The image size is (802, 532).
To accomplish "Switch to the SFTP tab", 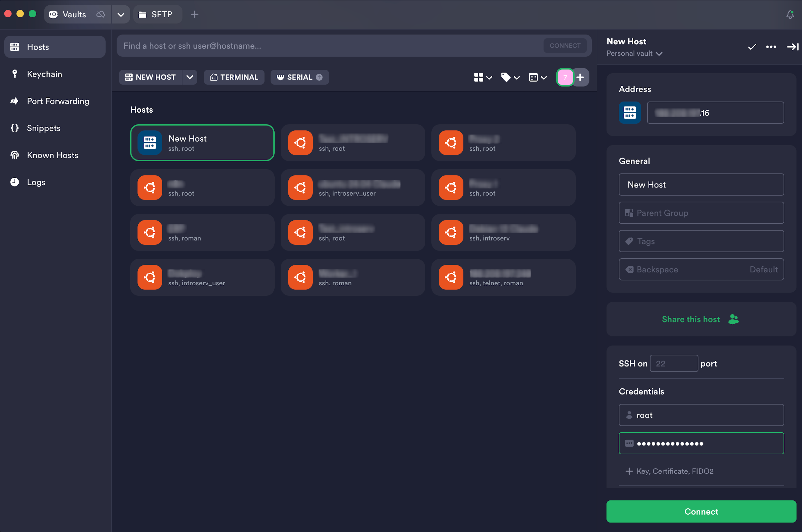I will (157, 14).
